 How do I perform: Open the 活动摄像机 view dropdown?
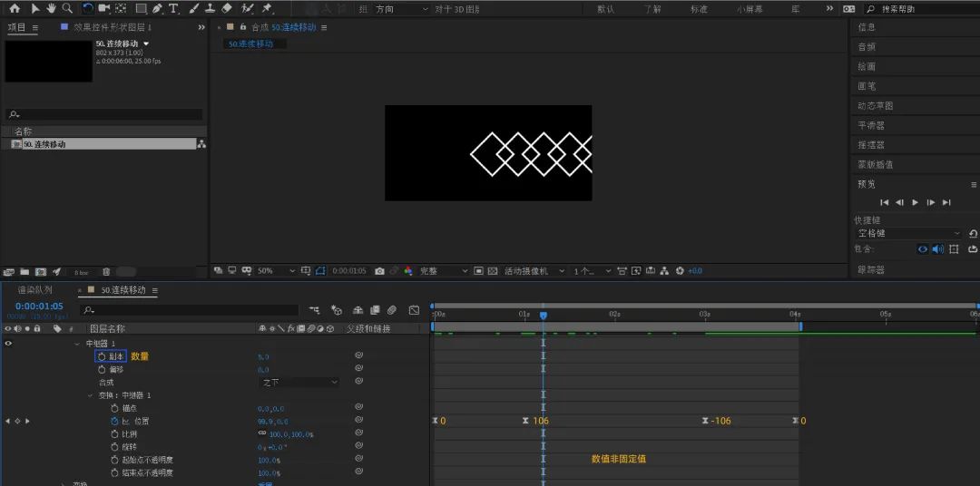tap(534, 271)
